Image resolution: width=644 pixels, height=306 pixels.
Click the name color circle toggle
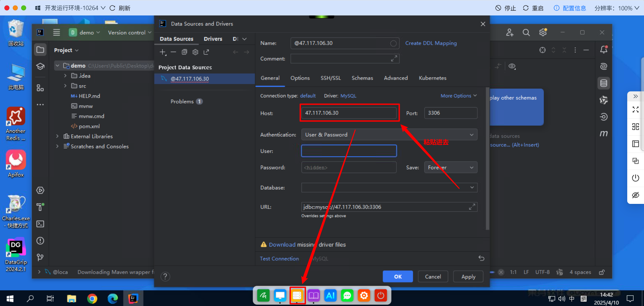393,43
